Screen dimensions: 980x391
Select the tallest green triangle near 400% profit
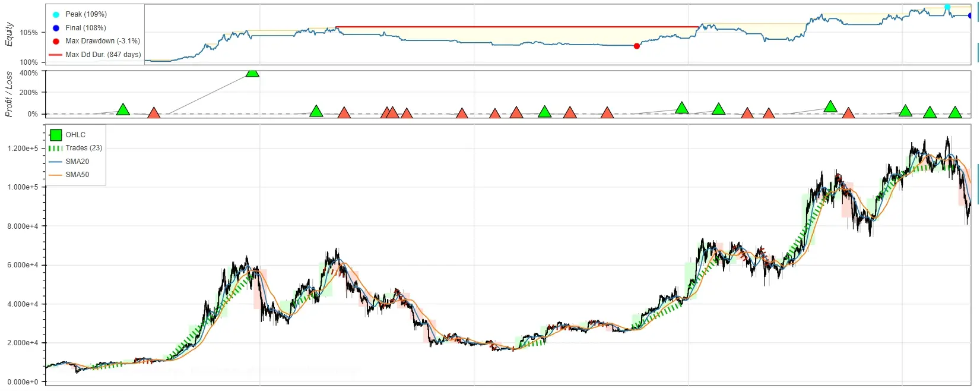point(252,72)
